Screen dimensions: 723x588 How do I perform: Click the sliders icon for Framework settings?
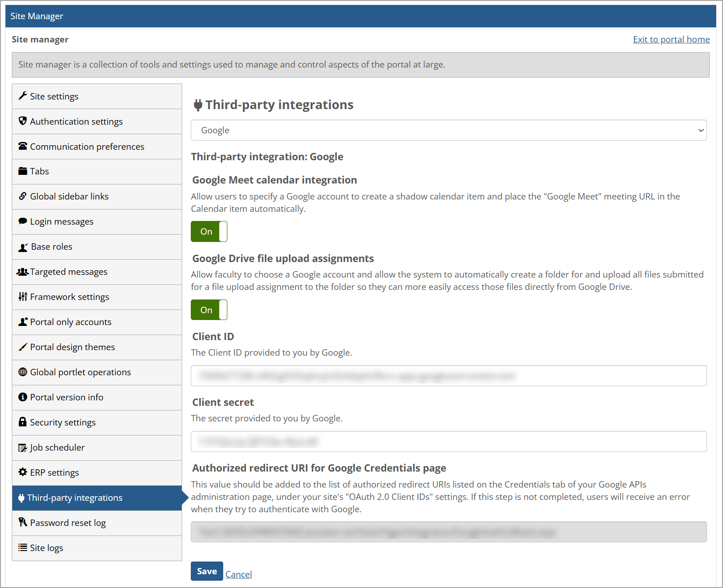click(22, 297)
